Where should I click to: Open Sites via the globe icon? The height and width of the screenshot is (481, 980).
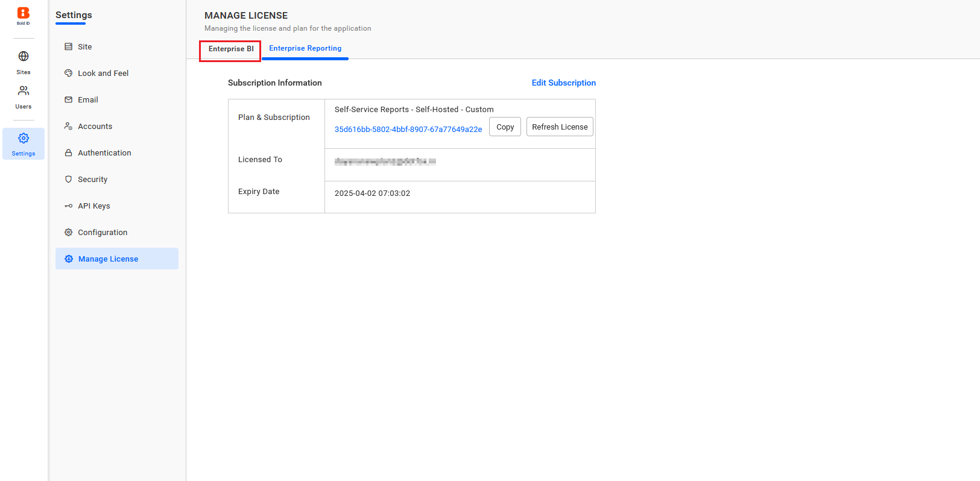[x=24, y=57]
